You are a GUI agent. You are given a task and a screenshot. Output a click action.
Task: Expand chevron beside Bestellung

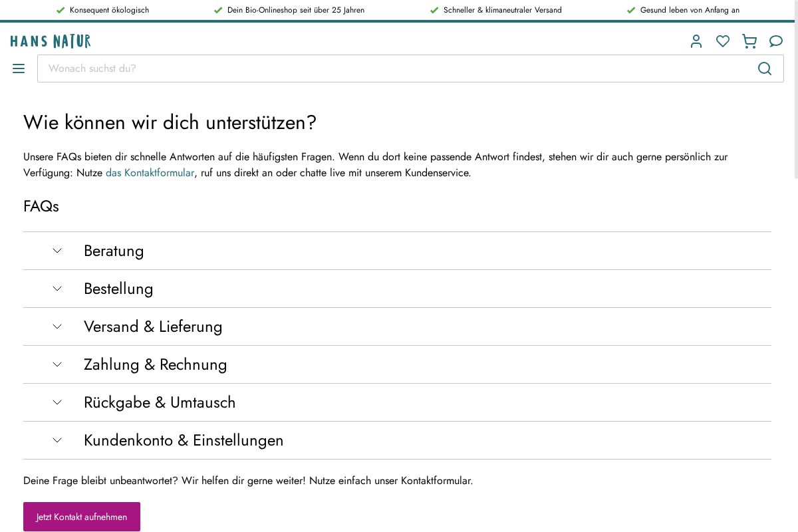pyautogui.click(x=57, y=289)
